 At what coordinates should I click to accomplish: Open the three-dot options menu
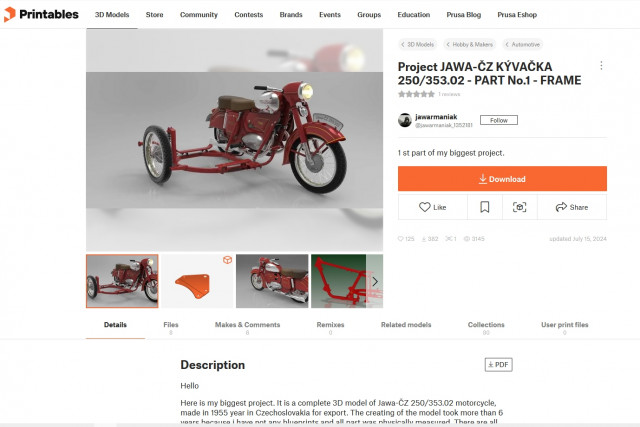coord(601,66)
